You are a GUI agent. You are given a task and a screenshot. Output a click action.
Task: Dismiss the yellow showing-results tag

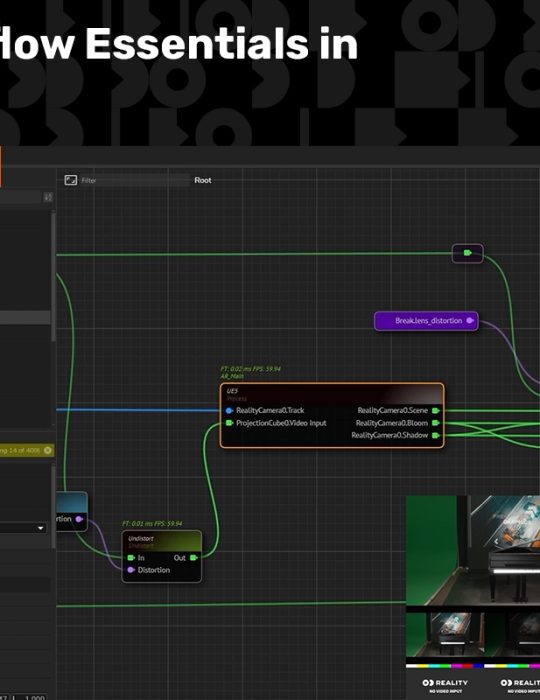click(x=47, y=450)
